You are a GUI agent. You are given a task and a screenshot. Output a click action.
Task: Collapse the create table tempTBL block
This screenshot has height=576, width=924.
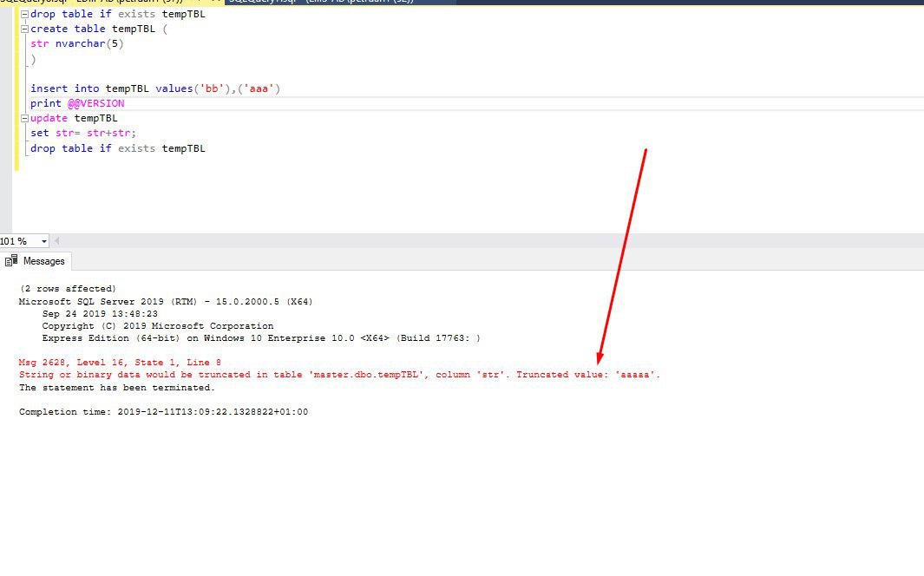click(25, 29)
